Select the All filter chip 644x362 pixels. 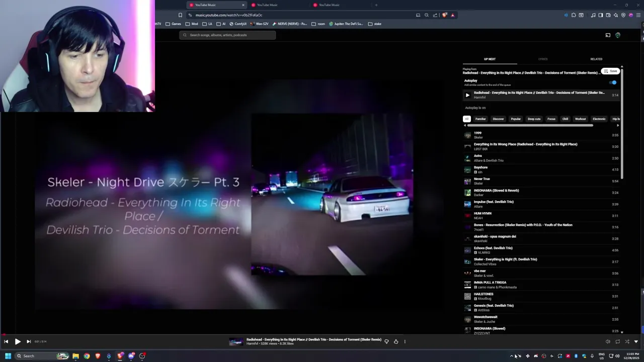pyautogui.click(x=467, y=119)
